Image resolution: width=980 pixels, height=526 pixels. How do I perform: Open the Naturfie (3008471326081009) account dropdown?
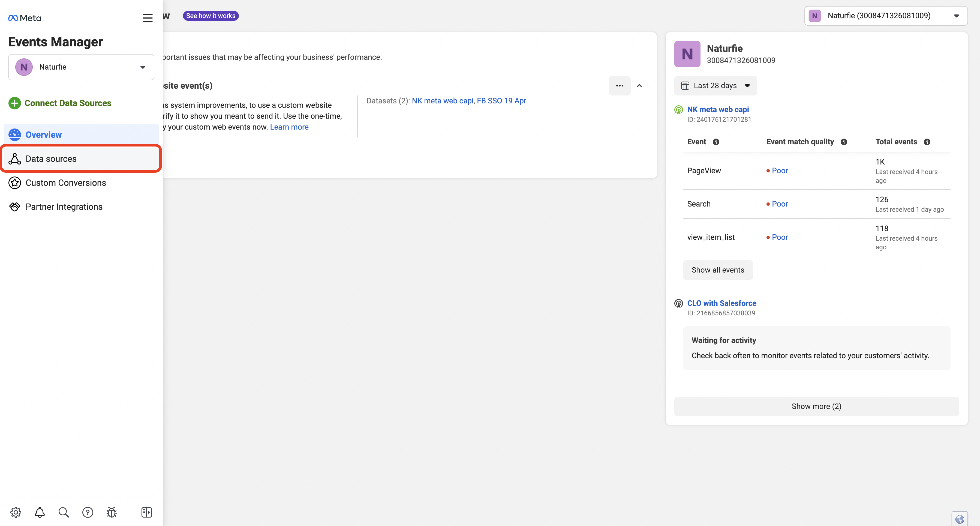tap(886, 16)
